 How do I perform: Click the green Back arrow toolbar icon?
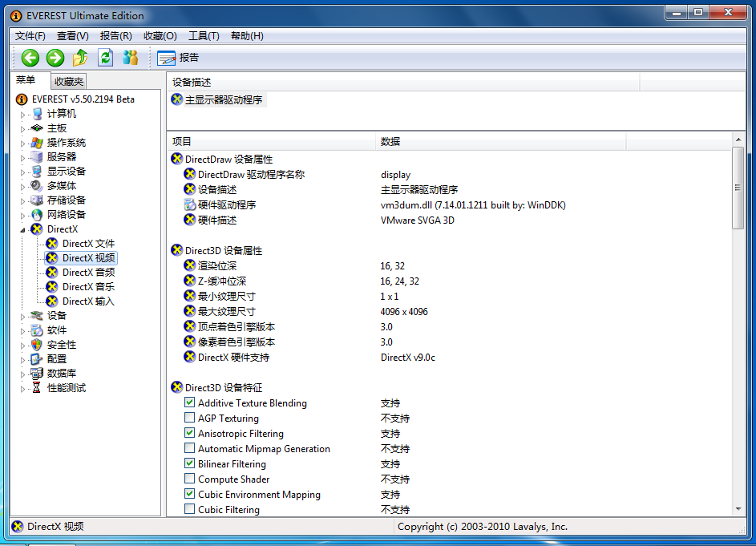point(30,57)
